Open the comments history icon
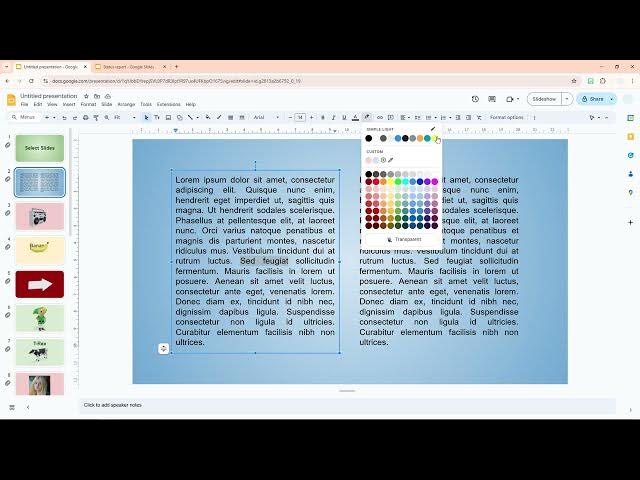This screenshot has width=640, height=480. pyautogui.click(x=492, y=99)
